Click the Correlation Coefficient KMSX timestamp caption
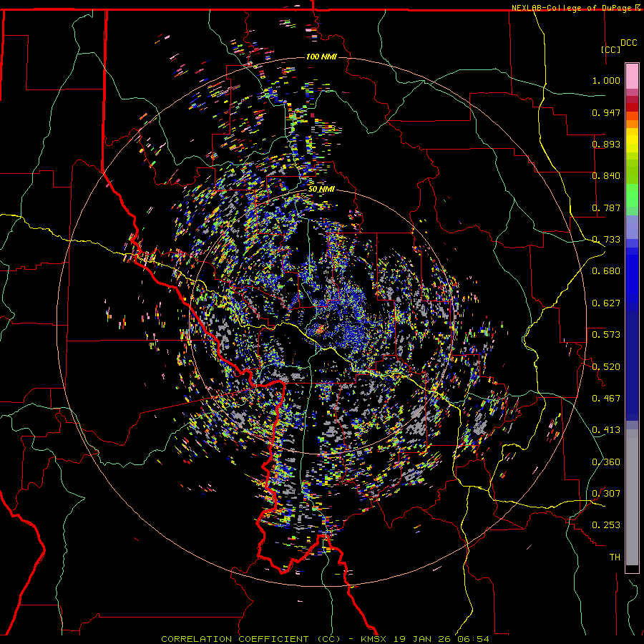Image resolution: width=644 pixels, height=644 pixels. click(x=325, y=639)
